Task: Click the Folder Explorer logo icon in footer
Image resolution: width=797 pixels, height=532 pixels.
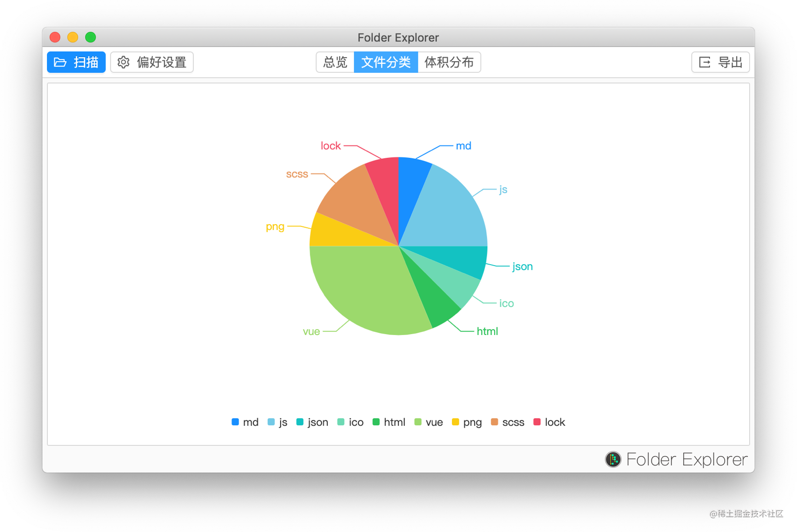Action: pyautogui.click(x=612, y=459)
